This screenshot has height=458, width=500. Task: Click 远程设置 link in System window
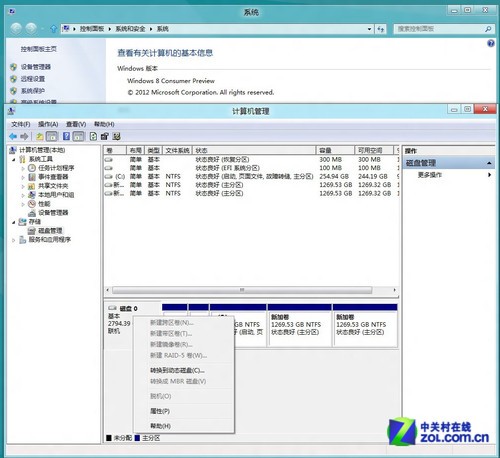tap(33, 79)
